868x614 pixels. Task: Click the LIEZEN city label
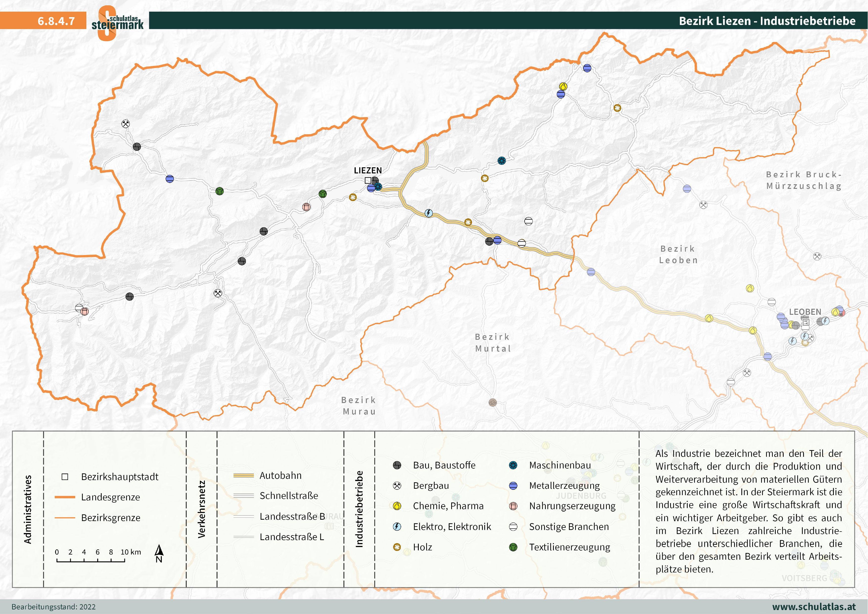point(368,171)
